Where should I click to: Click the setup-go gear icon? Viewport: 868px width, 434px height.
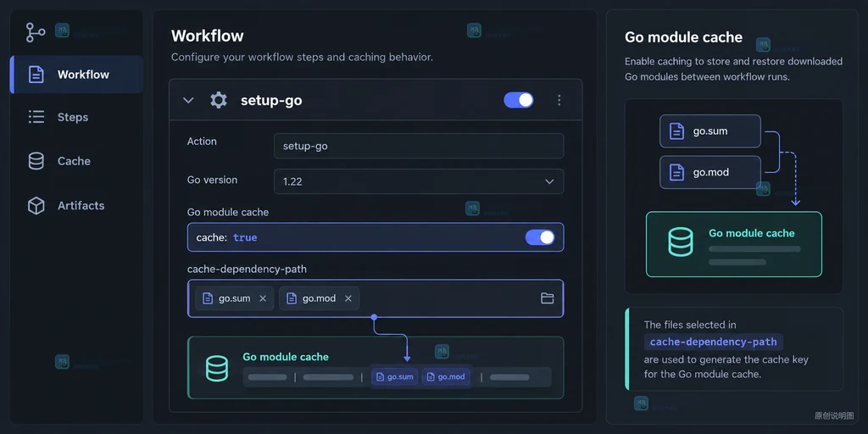point(219,100)
